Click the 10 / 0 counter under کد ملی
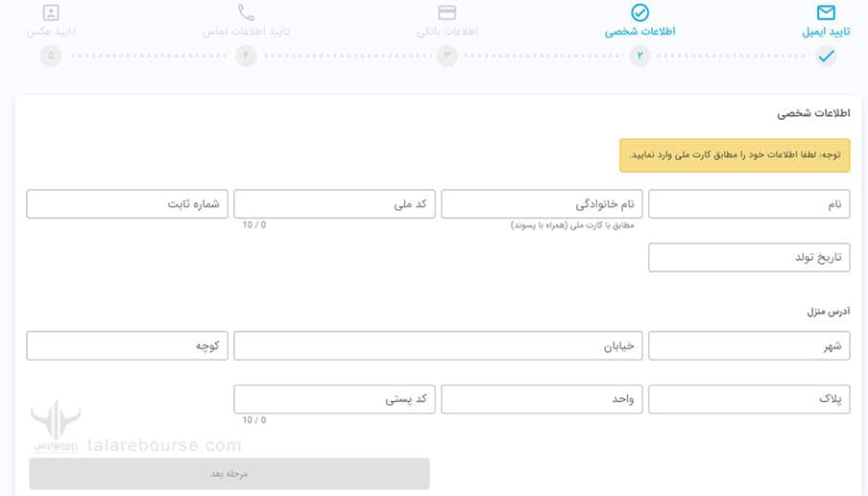 click(254, 225)
